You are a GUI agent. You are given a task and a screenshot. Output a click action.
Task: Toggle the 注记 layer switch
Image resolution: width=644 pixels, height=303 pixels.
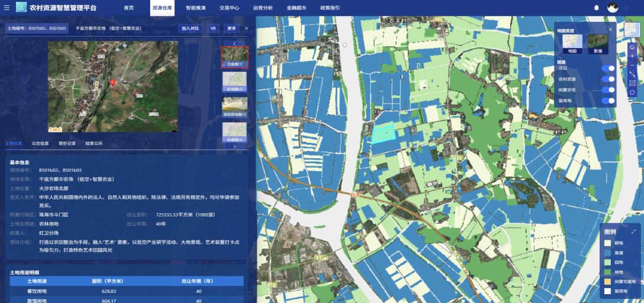pyautogui.click(x=607, y=68)
